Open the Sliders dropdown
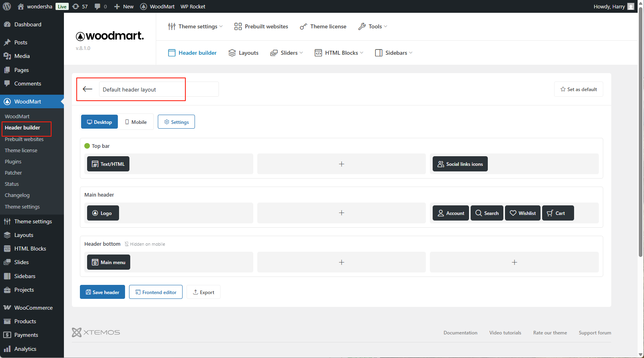Screen dimensions: 644x358 pos(286,53)
